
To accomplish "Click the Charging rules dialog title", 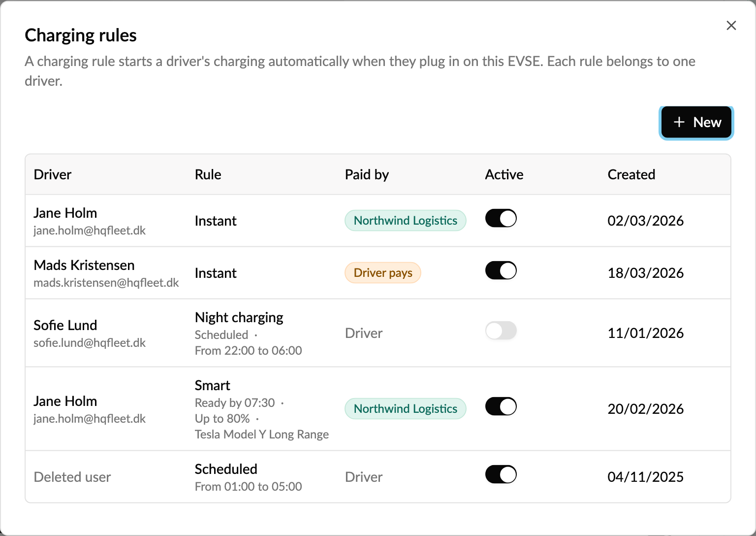I will [x=81, y=35].
